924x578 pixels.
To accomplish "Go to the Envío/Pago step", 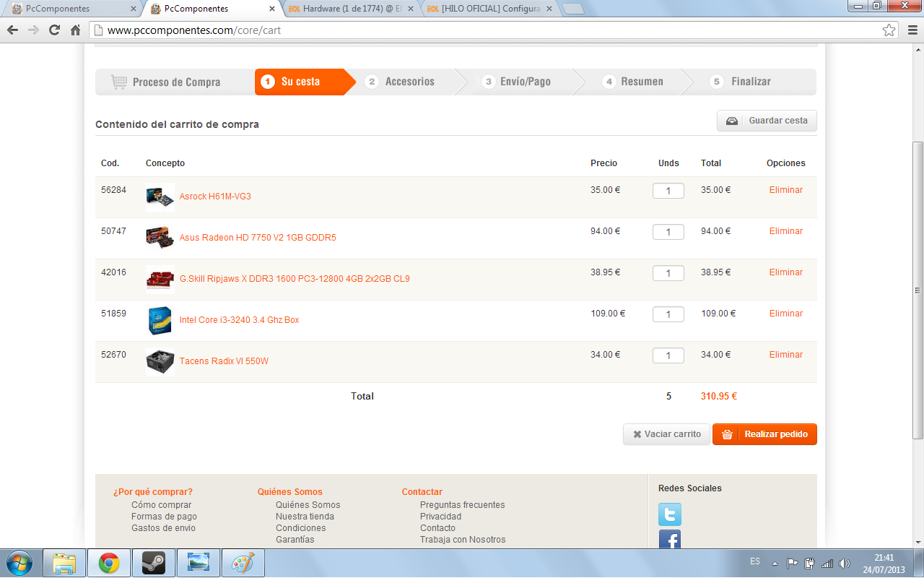I will coord(525,82).
